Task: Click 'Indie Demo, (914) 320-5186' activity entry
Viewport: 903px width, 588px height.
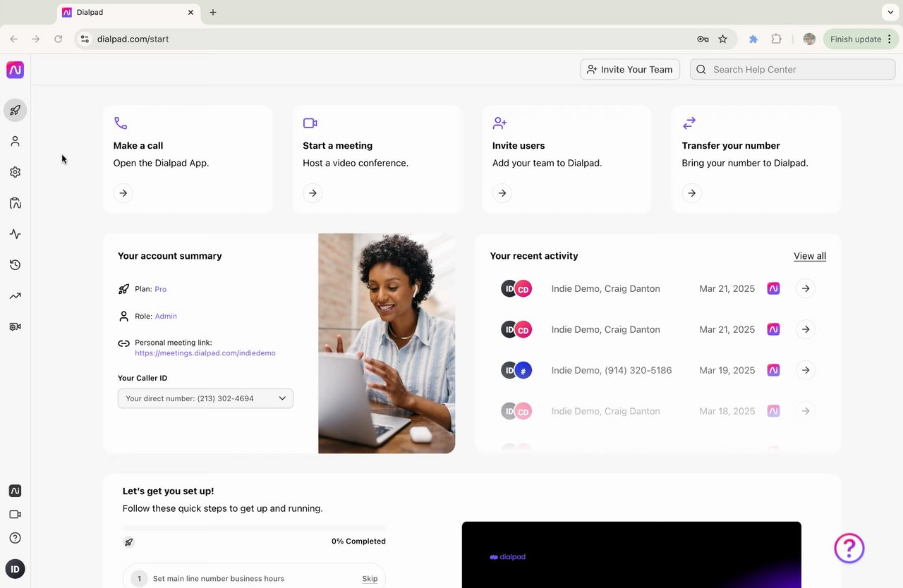Action: [x=612, y=370]
